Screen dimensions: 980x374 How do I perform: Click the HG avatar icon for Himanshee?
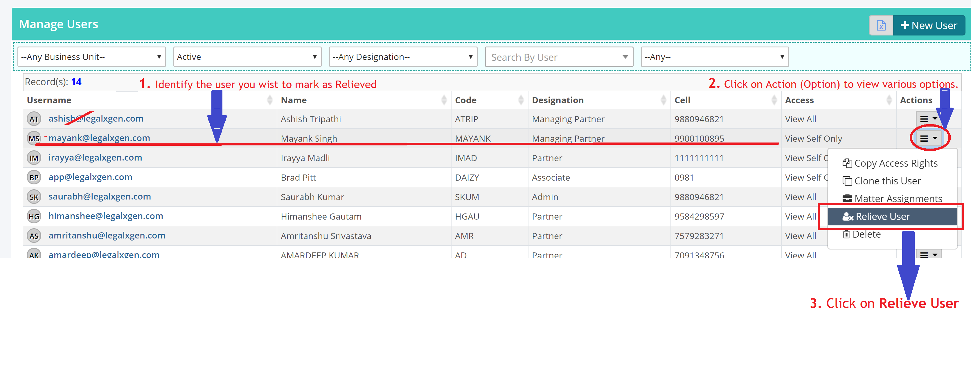click(34, 217)
